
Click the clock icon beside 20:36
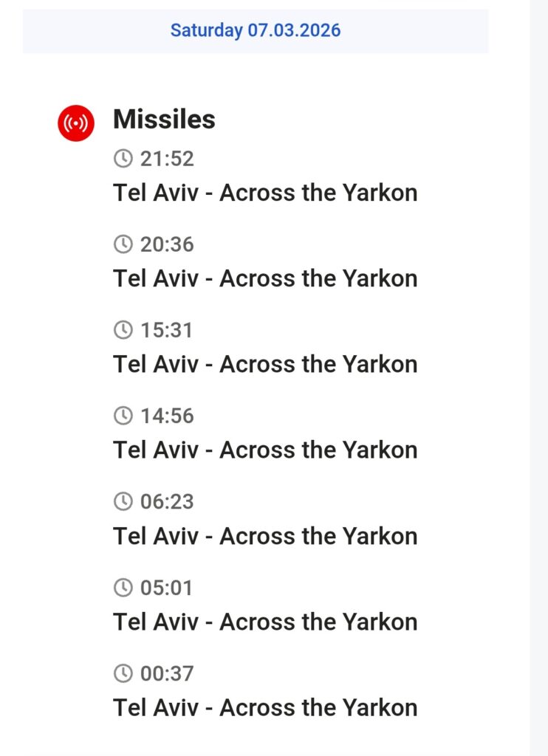[x=123, y=244]
